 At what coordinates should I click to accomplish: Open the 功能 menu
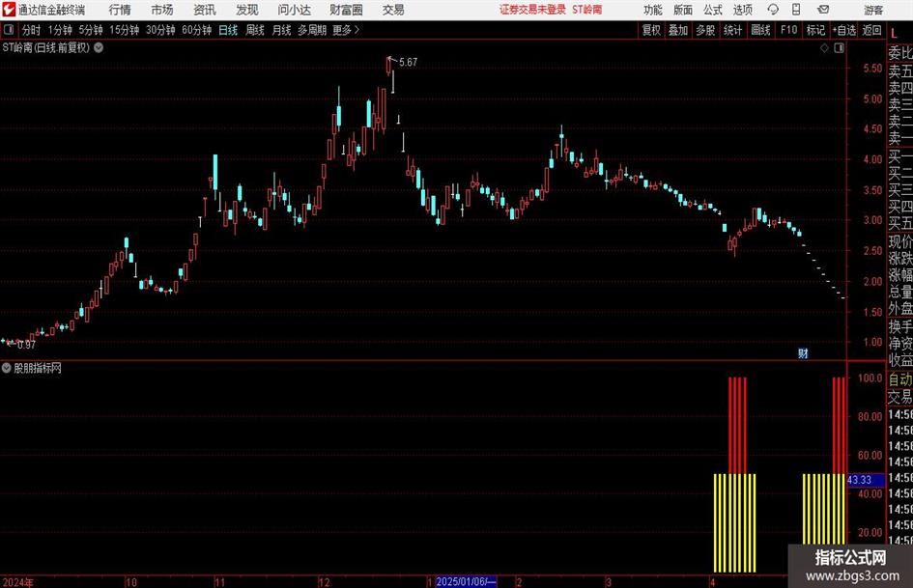(x=653, y=10)
